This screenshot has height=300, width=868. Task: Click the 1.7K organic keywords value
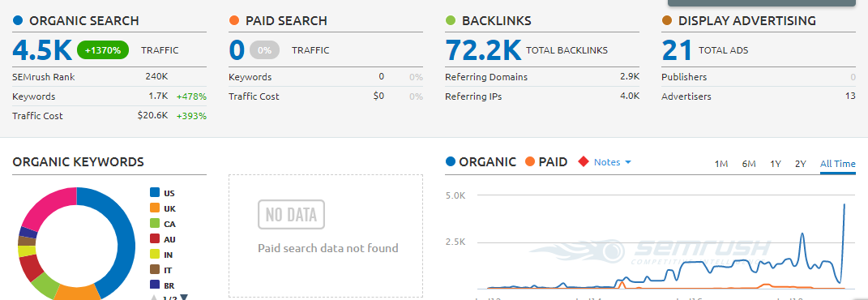pos(158,96)
